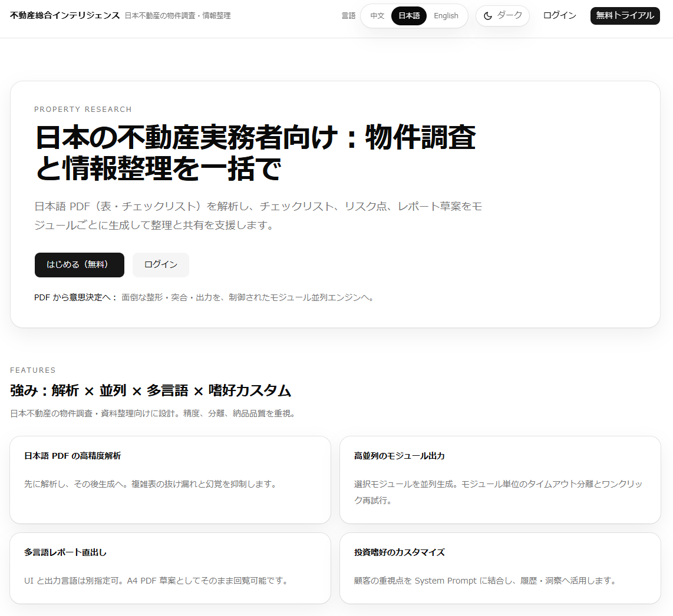Open the 多言語レポート直出し card

[x=170, y=568]
